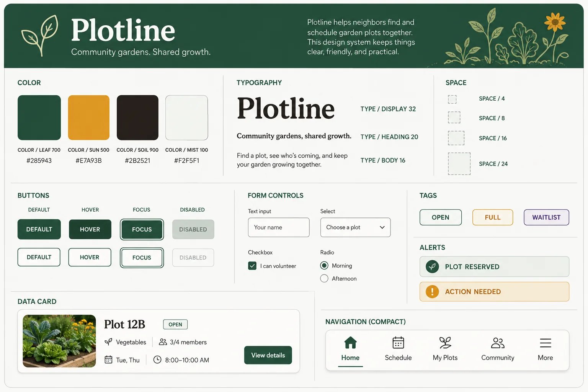The width and height of the screenshot is (588, 392).
Task: Select the Afternoon radio button
Action: tap(324, 278)
